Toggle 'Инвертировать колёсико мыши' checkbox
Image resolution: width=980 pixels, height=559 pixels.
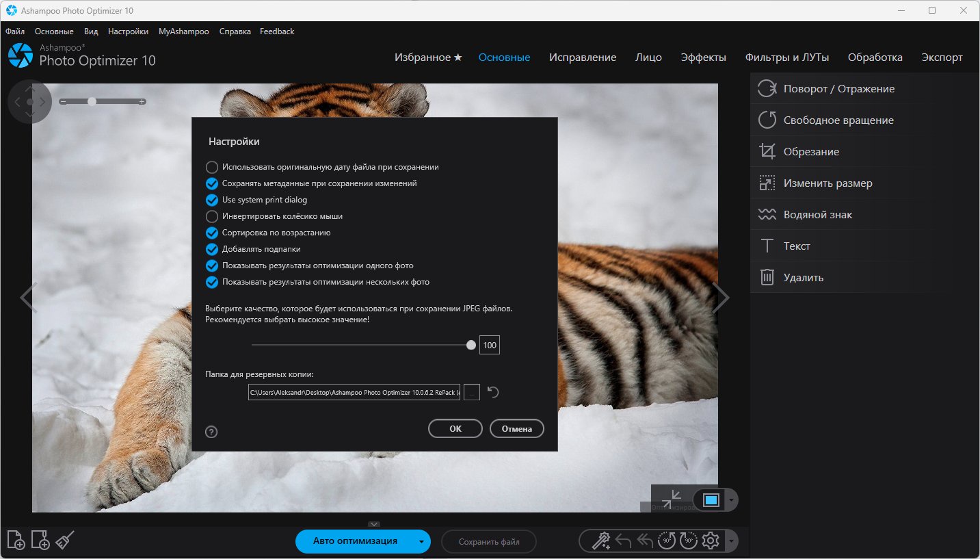point(212,216)
